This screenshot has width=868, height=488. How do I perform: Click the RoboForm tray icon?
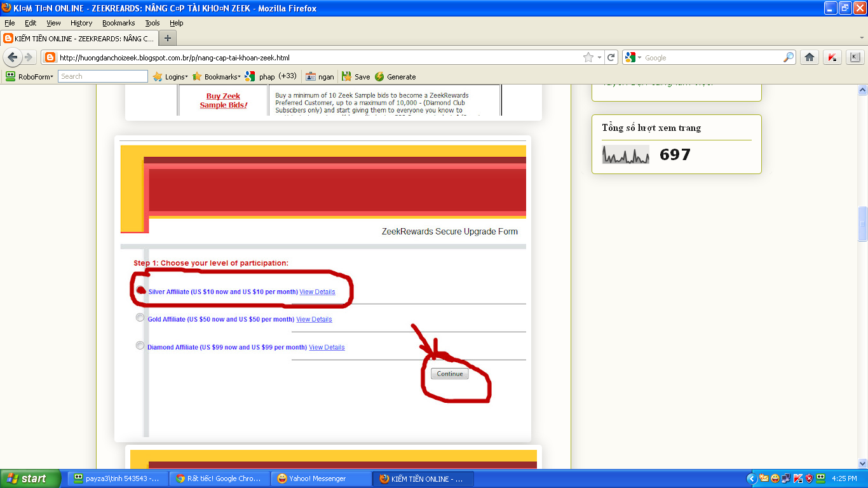click(820, 478)
